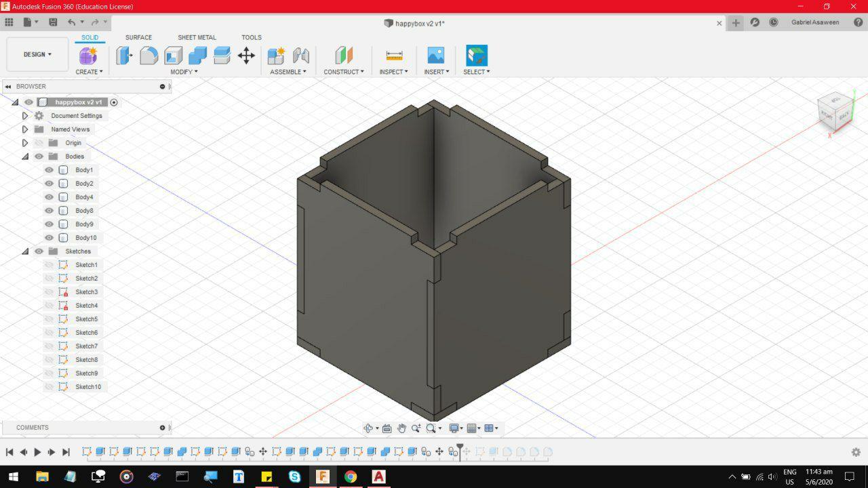Open the extensions icon beside job status
This screenshot has width=868, height=488.
pyautogui.click(x=755, y=22)
